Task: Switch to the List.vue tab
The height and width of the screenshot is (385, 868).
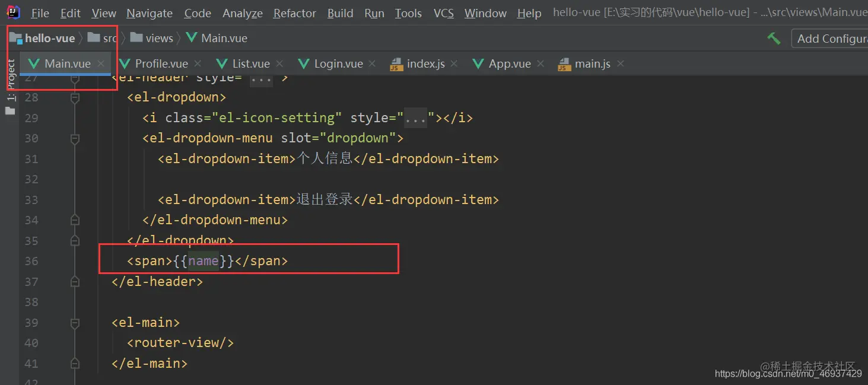Action: (251, 63)
